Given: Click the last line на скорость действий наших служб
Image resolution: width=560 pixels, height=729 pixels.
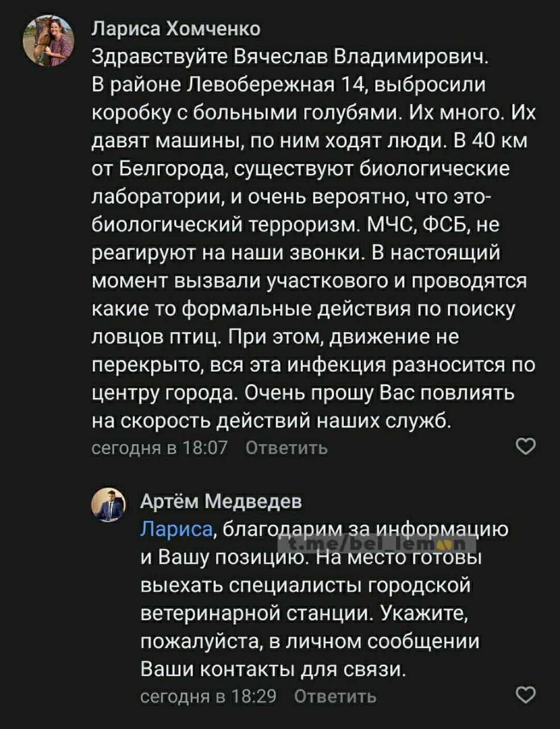Looking at the screenshot, I should coord(272,420).
